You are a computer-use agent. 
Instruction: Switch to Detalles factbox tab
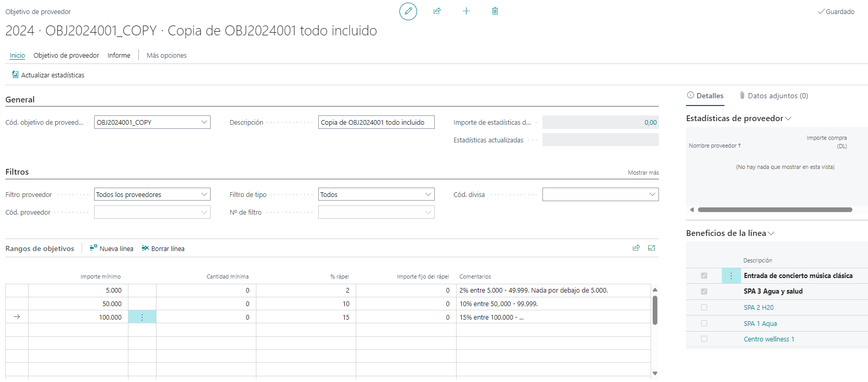pos(705,96)
